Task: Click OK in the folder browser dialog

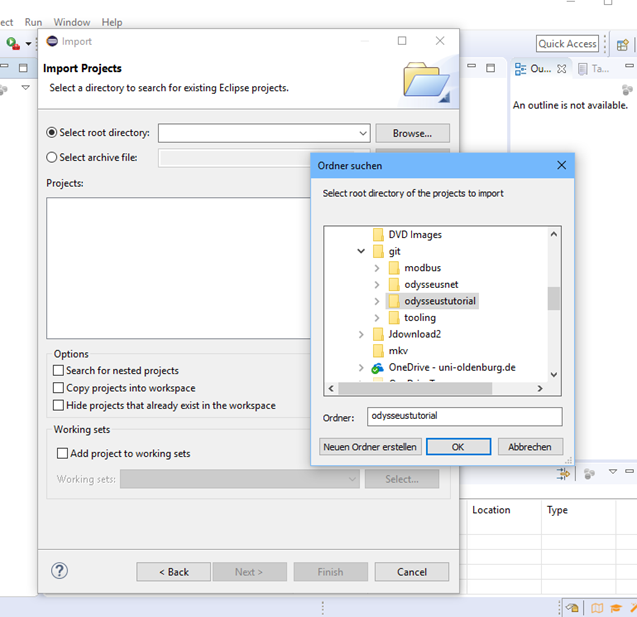Action: click(457, 447)
